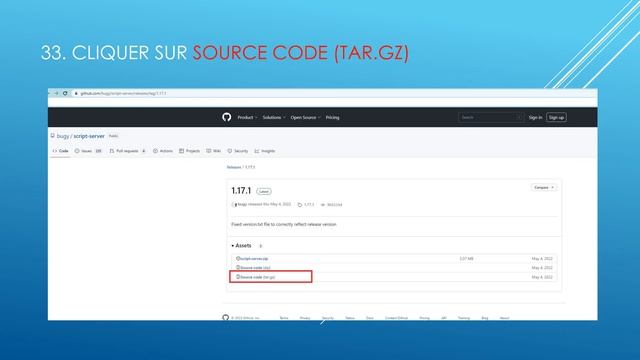Open the Status footer link
This screenshot has height=360, width=640.
click(x=350, y=318)
